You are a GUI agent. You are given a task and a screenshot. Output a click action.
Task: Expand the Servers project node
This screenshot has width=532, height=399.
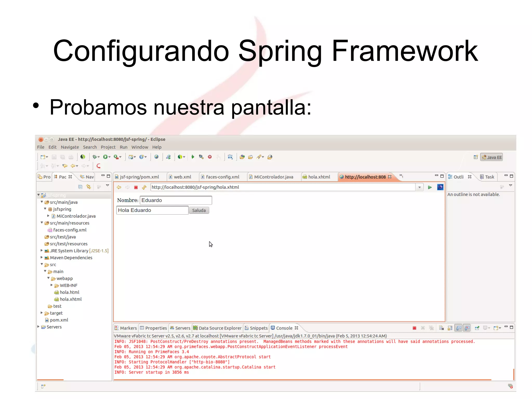(38, 326)
